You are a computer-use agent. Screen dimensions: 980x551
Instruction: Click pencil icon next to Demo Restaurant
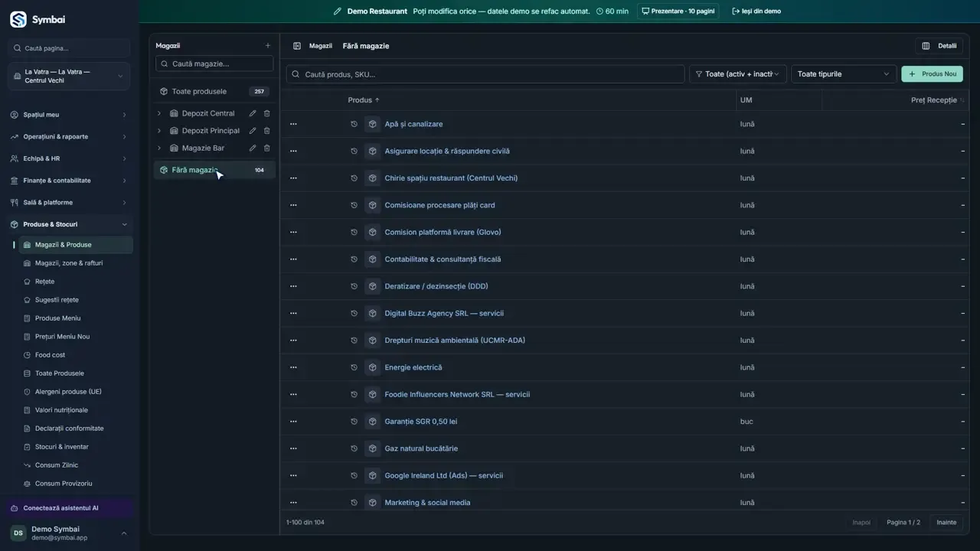pyautogui.click(x=338, y=11)
